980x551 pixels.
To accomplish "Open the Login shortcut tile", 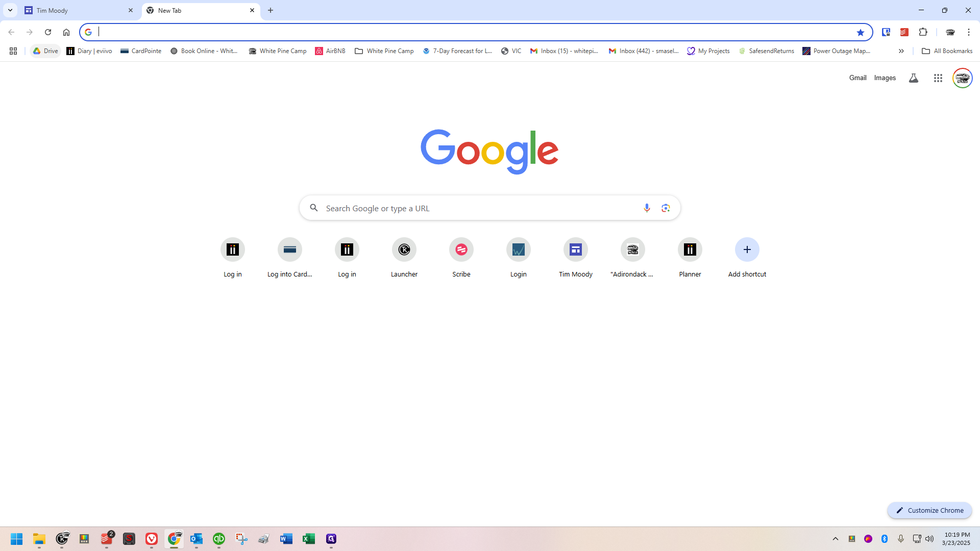I will (519, 258).
